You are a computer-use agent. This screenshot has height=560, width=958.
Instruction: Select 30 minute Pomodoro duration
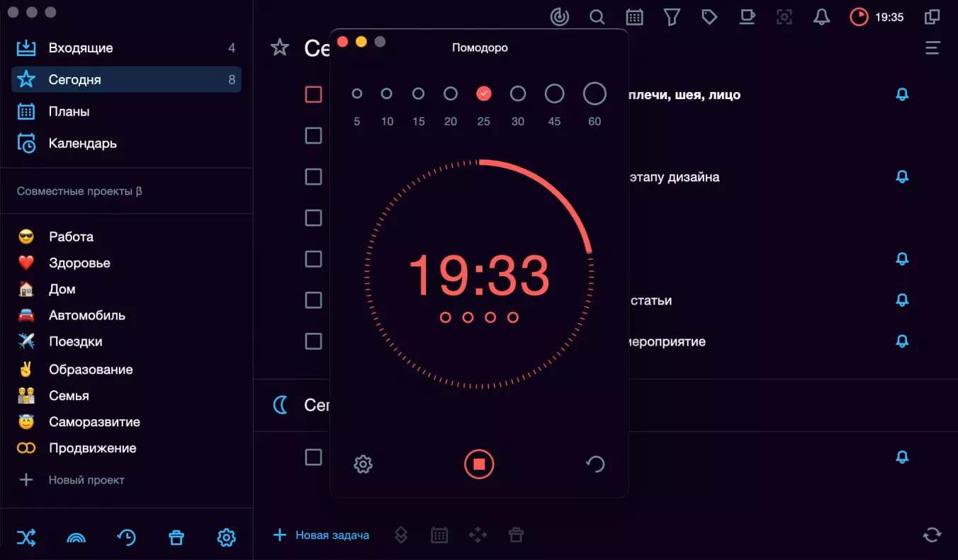(518, 93)
